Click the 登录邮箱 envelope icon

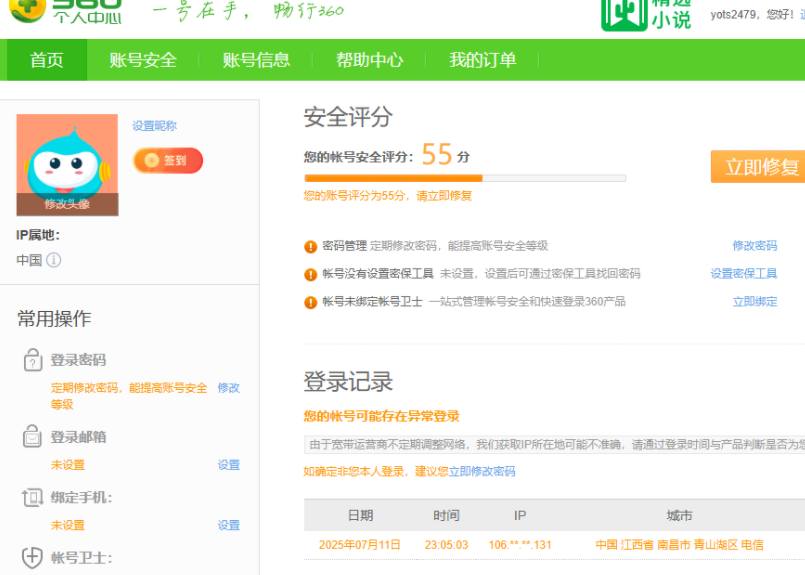pyautogui.click(x=32, y=436)
